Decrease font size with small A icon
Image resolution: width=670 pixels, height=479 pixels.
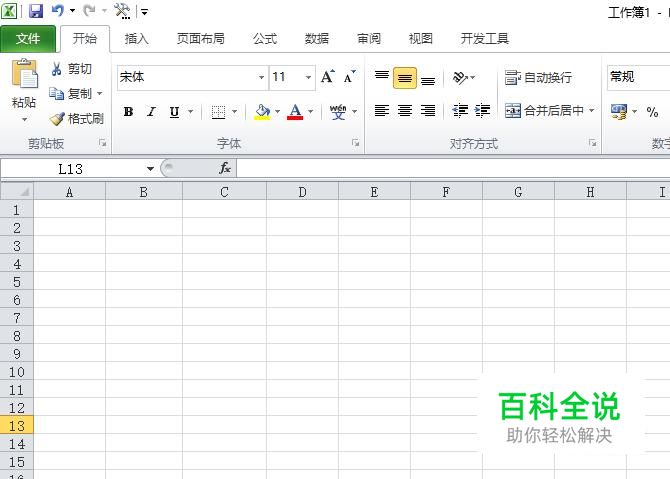[x=350, y=77]
